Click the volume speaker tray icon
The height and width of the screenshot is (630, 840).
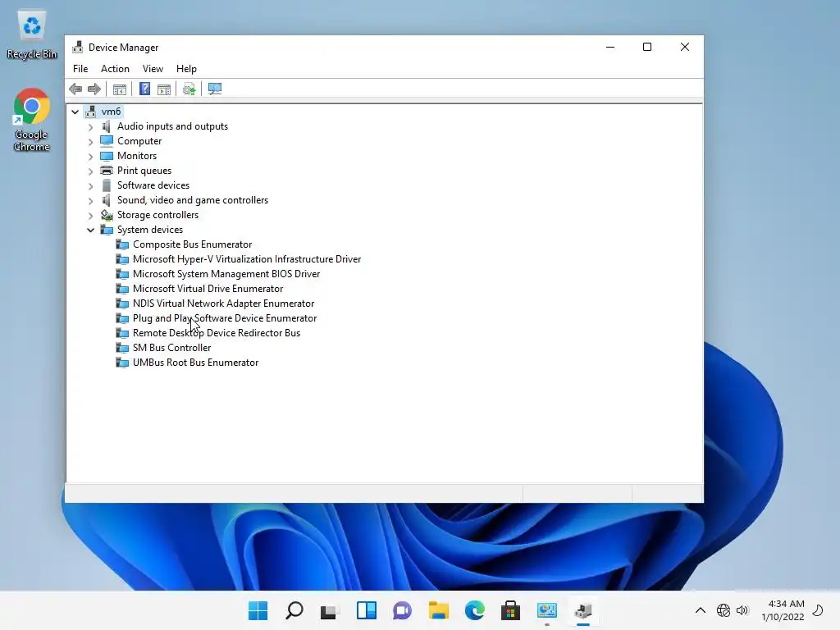pos(742,610)
